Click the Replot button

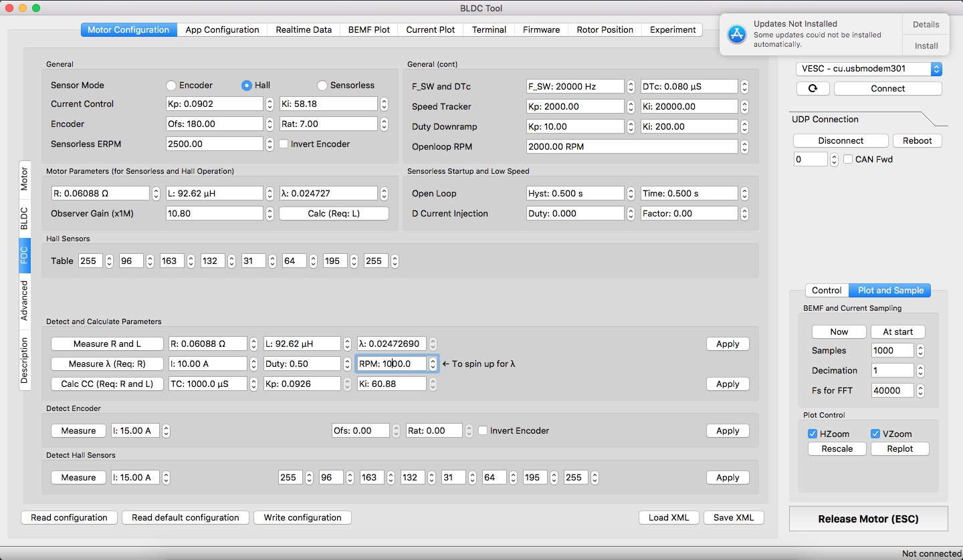[899, 448]
